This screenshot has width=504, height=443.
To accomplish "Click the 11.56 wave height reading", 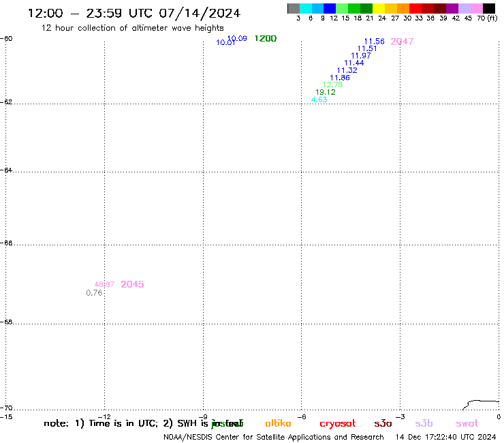I will tap(374, 42).
